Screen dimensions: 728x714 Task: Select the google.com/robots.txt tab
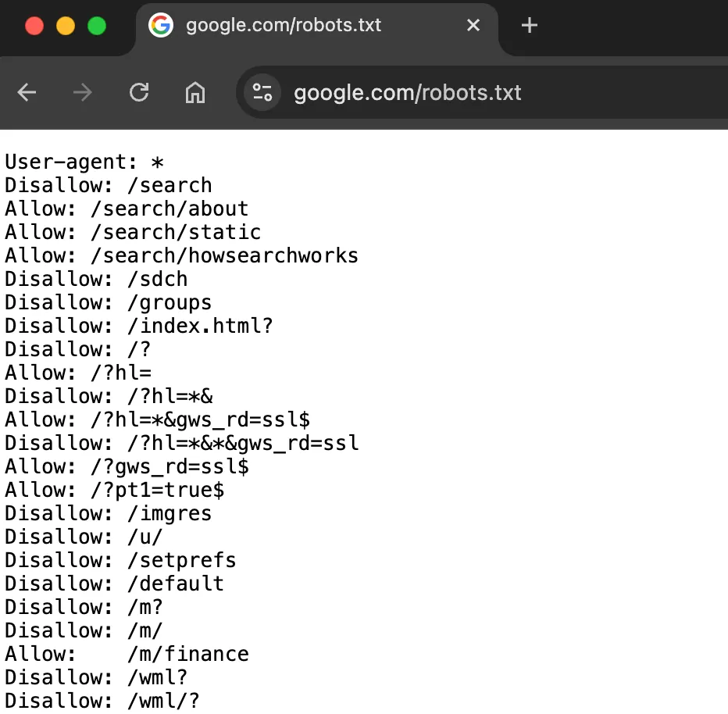coord(316,29)
